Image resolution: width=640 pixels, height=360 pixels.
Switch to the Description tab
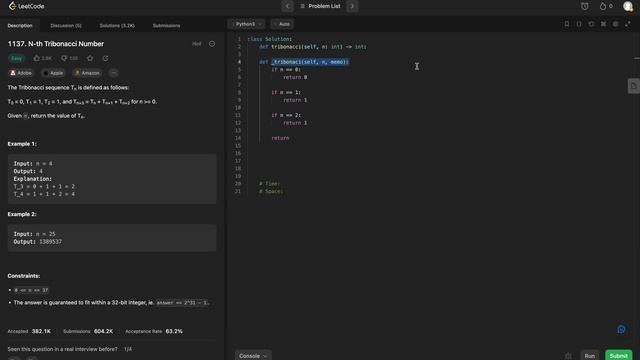tap(20, 26)
